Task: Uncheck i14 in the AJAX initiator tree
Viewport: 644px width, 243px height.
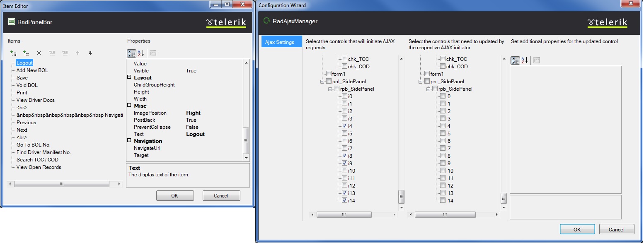Action: point(345,200)
